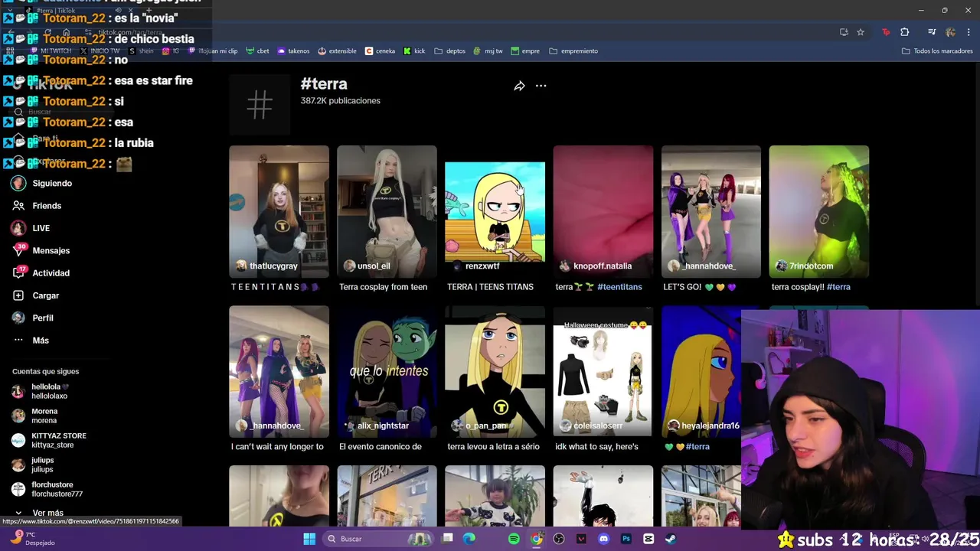Viewport: 980px width, 551px height.
Task: Open Steam from the taskbar
Action: click(x=671, y=539)
